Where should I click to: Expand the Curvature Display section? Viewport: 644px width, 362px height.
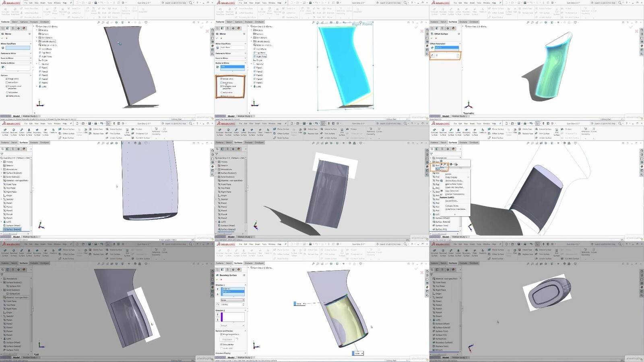point(245,353)
